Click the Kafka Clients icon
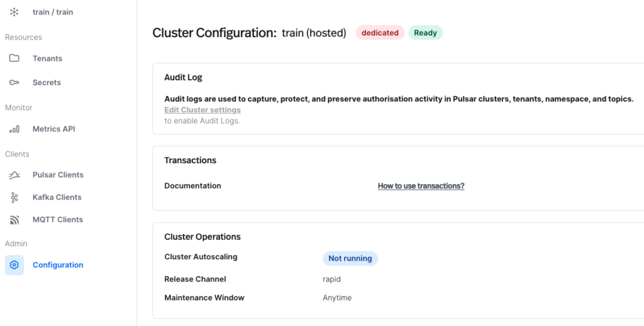 coord(14,197)
